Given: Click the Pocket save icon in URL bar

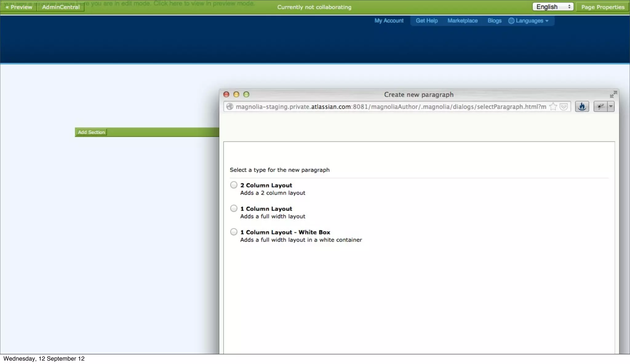Looking at the screenshot, I should tap(564, 107).
